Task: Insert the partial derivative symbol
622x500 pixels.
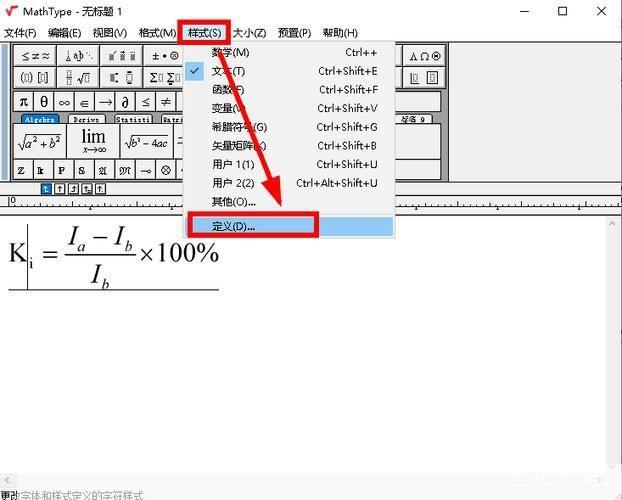Action: [125, 102]
